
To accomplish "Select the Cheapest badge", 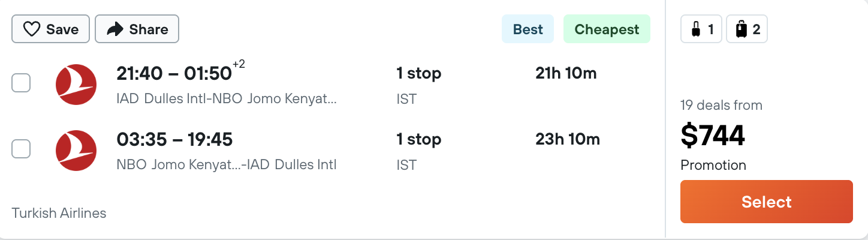I will pyautogui.click(x=607, y=29).
